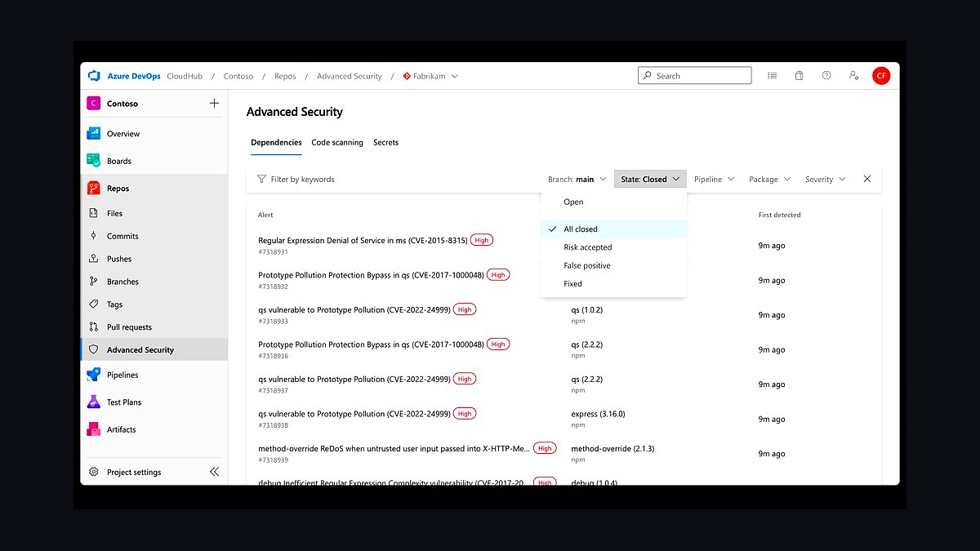
Task: Click CloudHub in the breadcrumb
Action: (184, 76)
